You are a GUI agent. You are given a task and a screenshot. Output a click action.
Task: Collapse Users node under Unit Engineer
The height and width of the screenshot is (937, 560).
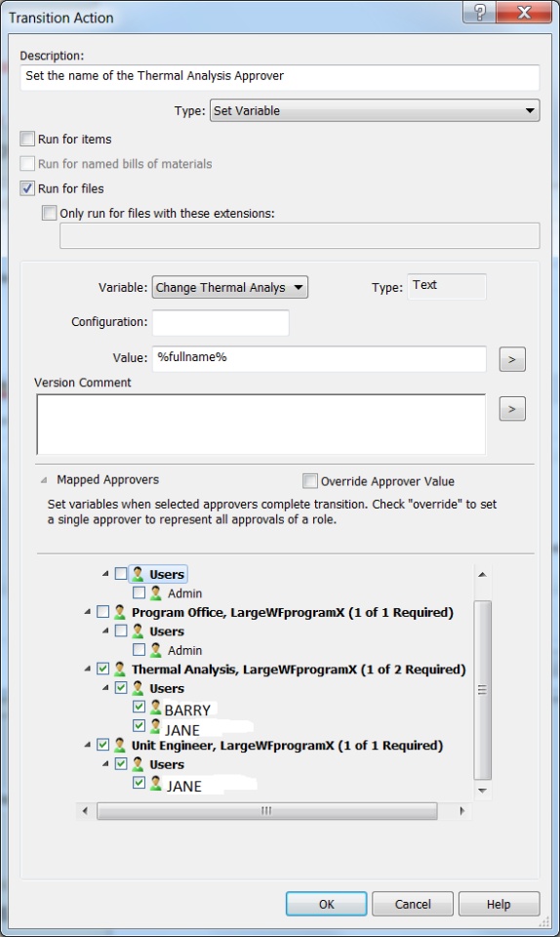(x=105, y=764)
